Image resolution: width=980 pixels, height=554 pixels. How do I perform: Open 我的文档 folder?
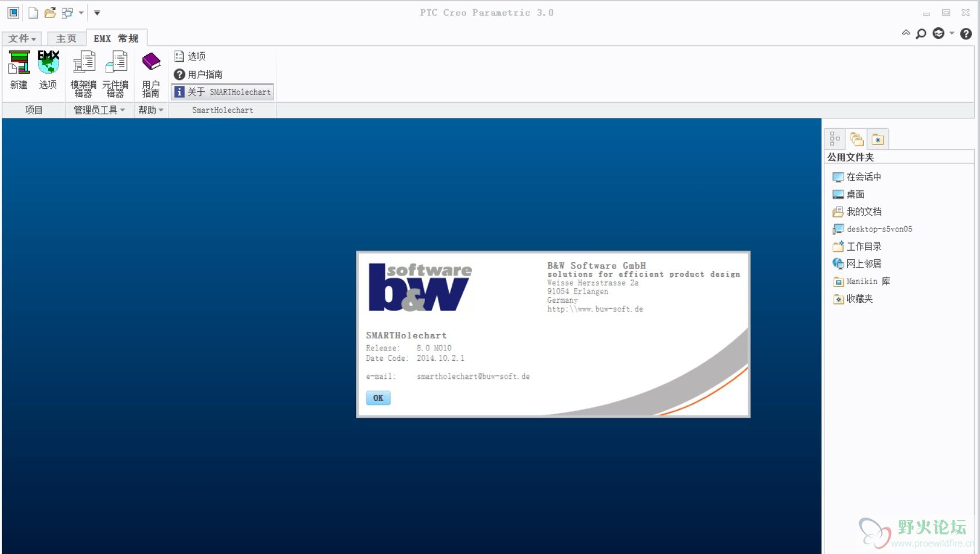point(857,212)
